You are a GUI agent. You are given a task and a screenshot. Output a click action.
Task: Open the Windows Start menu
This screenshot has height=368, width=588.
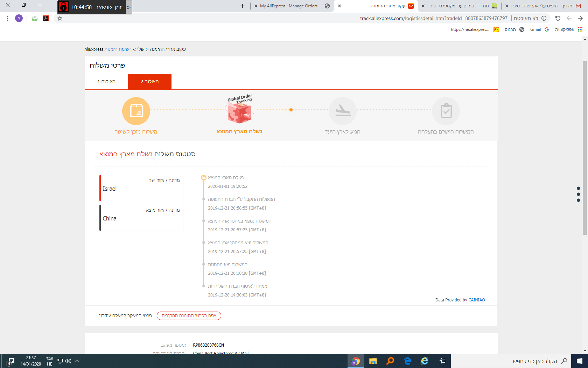pyautogui.click(x=580, y=361)
